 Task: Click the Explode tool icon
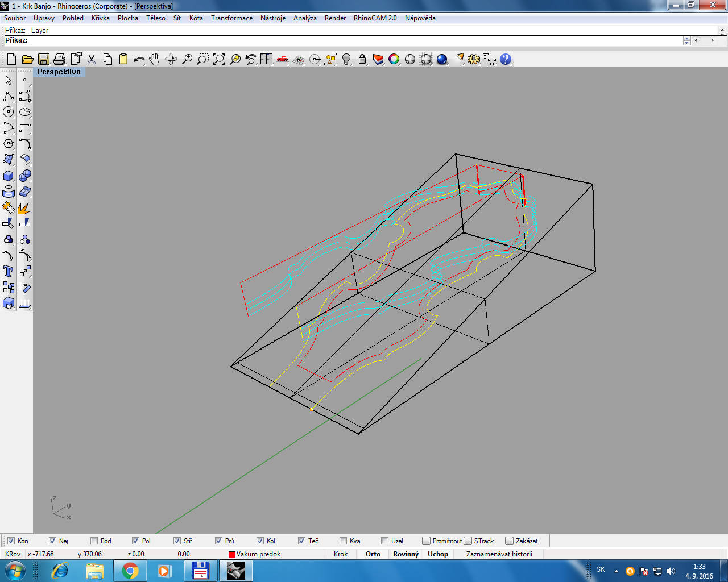[24, 208]
